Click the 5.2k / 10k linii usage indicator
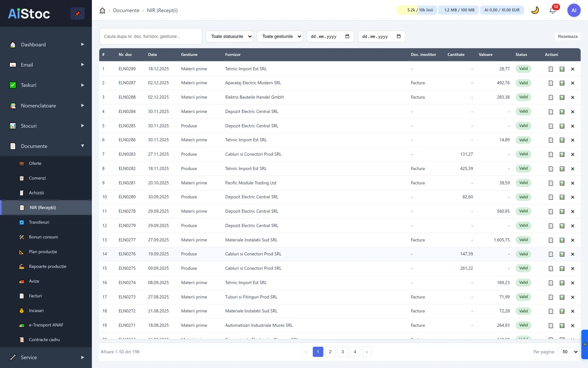588x368 pixels. [417, 10]
